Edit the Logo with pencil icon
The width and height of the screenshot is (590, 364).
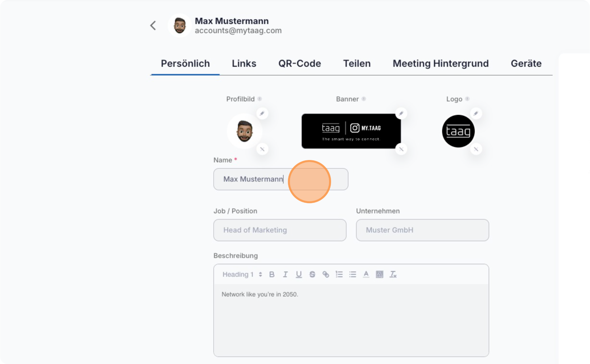476,113
